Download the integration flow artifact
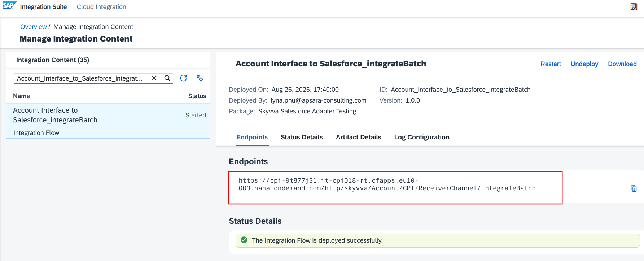644x261 pixels. pyautogui.click(x=622, y=64)
